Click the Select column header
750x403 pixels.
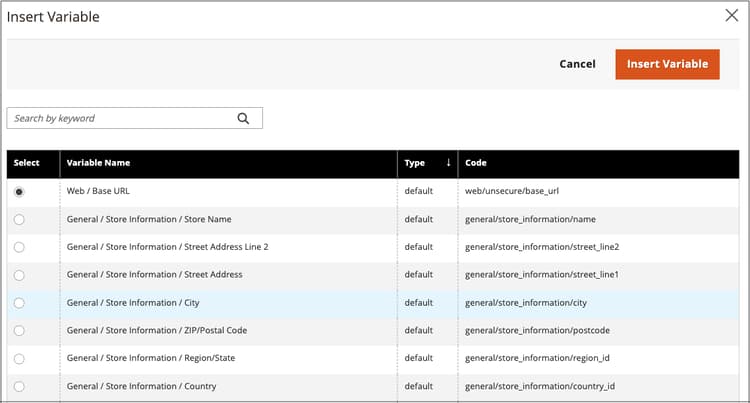coord(33,164)
